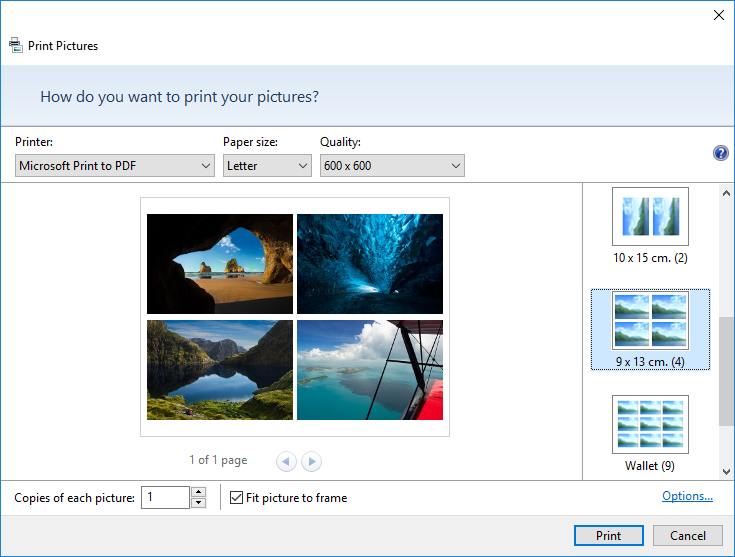Viewport: 735px width, 557px height.
Task: Toggle Fit picture to frame checkbox
Action: (236, 497)
